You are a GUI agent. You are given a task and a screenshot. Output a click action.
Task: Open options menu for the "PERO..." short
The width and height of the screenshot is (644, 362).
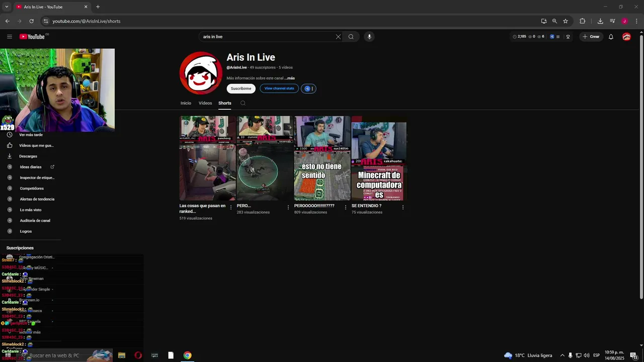[288, 207]
